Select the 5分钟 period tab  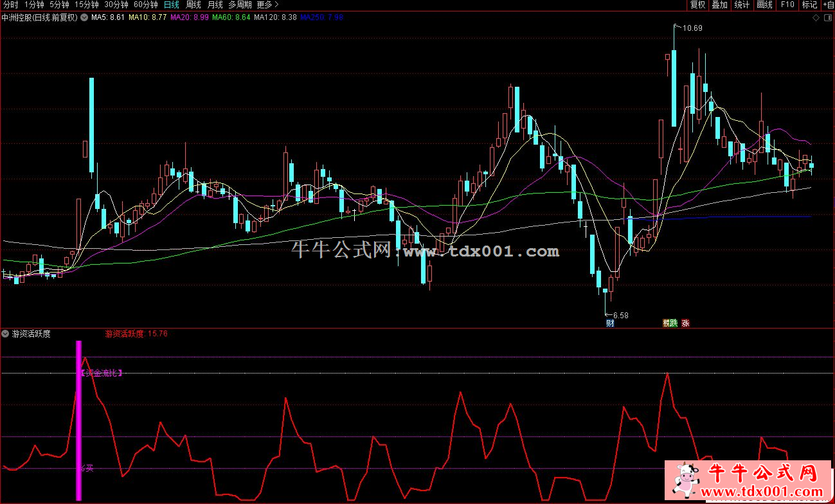pos(59,4)
